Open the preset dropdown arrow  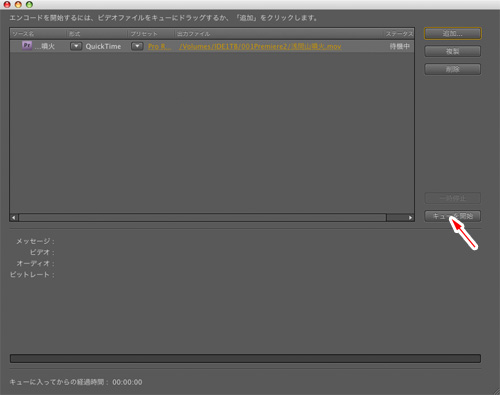click(137, 46)
